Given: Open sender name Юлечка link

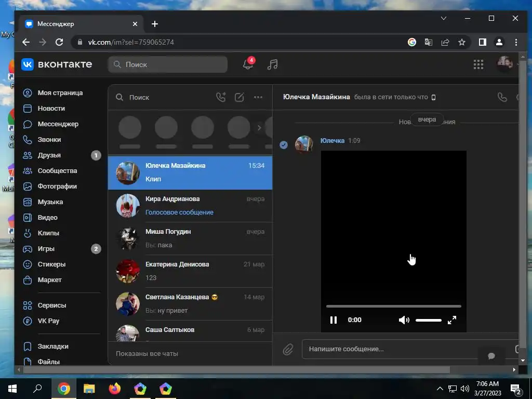Looking at the screenshot, I should (x=332, y=140).
